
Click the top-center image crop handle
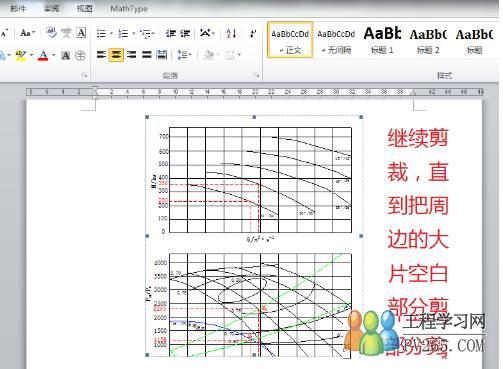pos(254,117)
